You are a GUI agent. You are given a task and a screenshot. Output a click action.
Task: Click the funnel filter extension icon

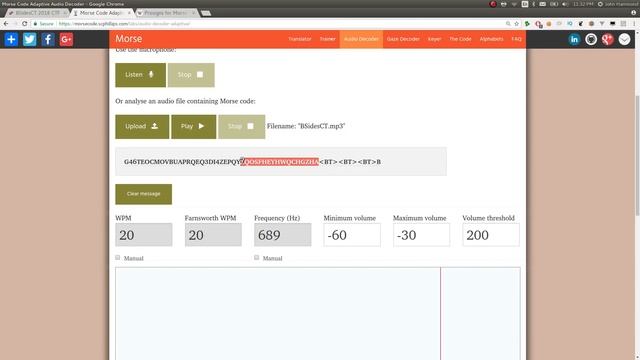[x=602, y=24]
